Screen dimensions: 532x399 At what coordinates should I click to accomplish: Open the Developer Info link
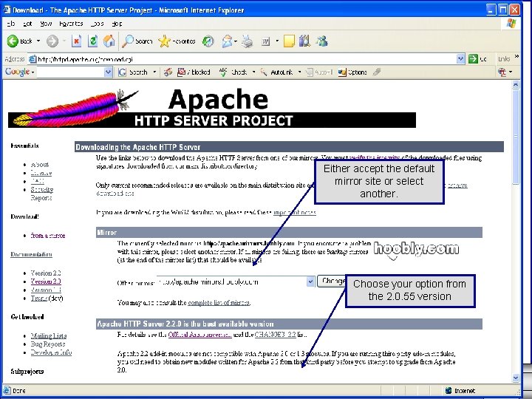coord(51,352)
